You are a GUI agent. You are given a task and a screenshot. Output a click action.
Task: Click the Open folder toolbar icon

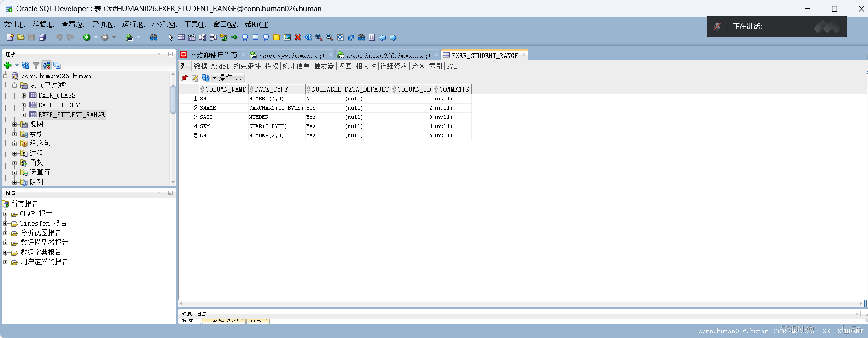click(21, 37)
